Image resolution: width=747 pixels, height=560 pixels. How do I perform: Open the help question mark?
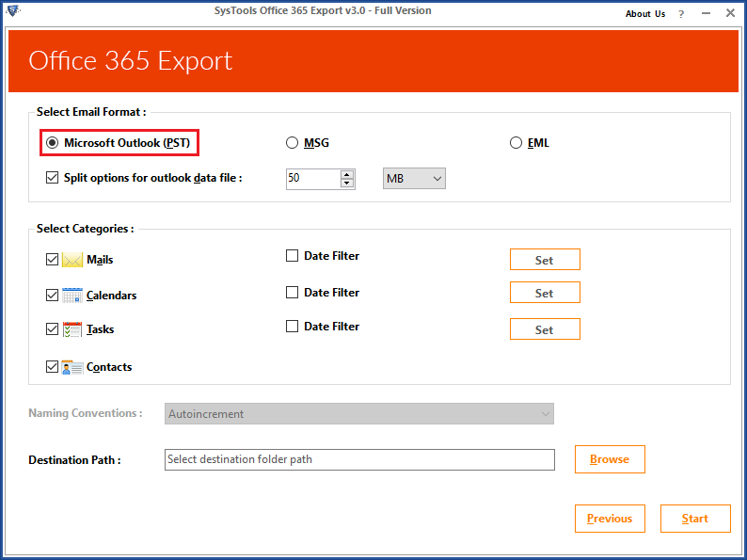click(681, 14)
